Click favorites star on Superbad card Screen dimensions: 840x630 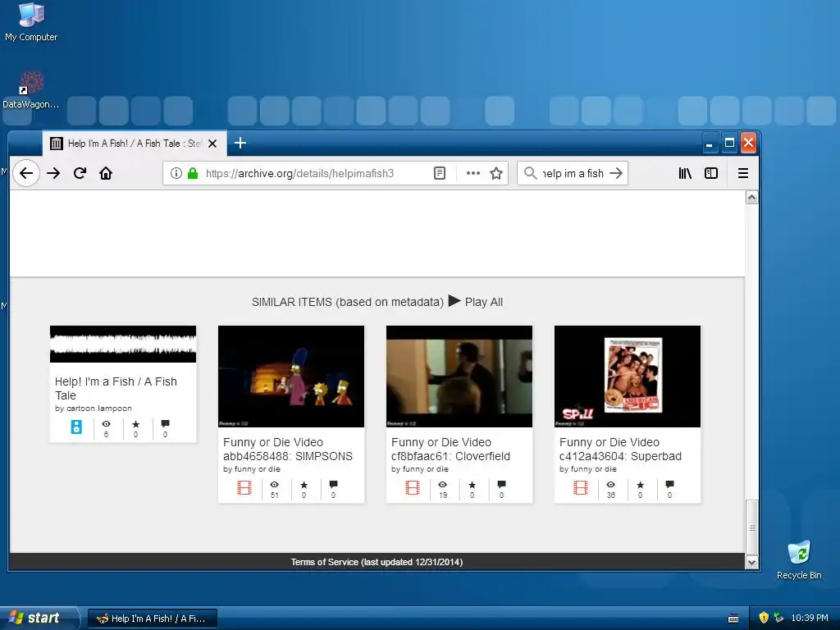click(640, 484)
